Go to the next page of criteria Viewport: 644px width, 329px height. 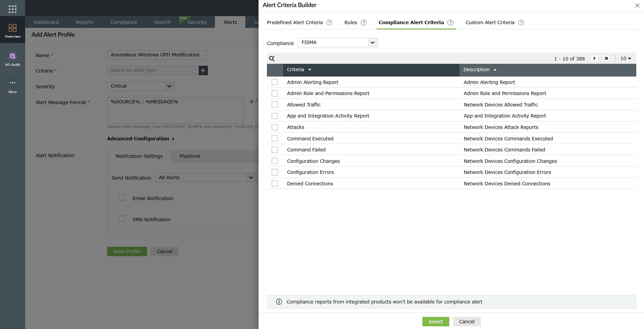tap(594, 58)
